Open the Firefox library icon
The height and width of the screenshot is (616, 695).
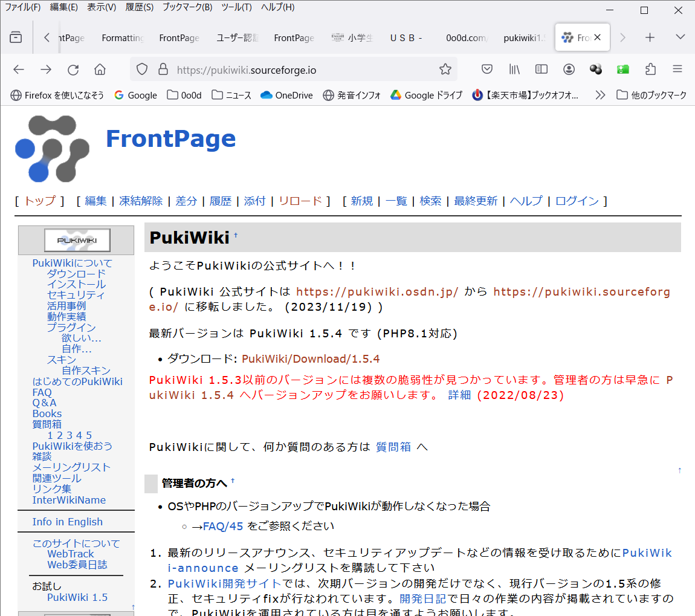pos(514,70)
